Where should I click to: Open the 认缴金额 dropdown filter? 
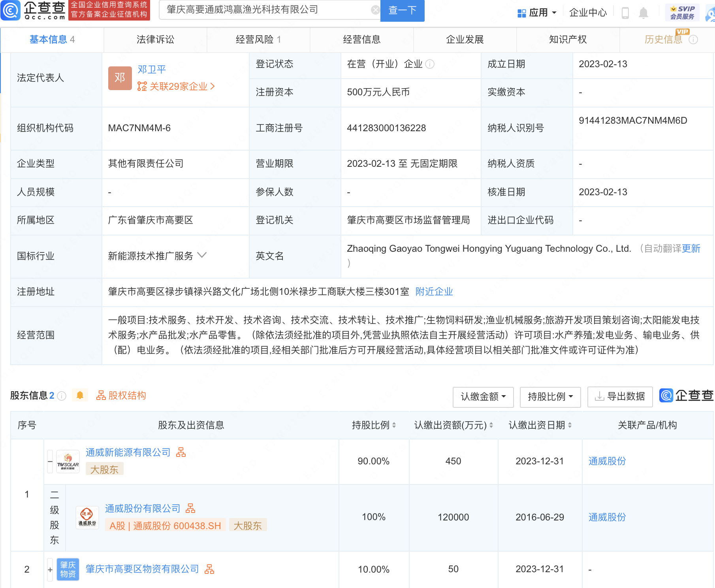483,397
